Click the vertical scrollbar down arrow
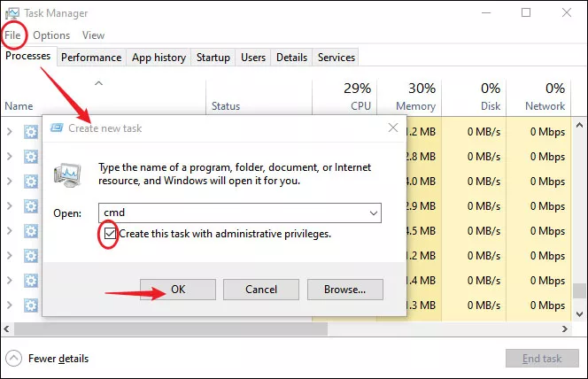 tap(579, 313)
